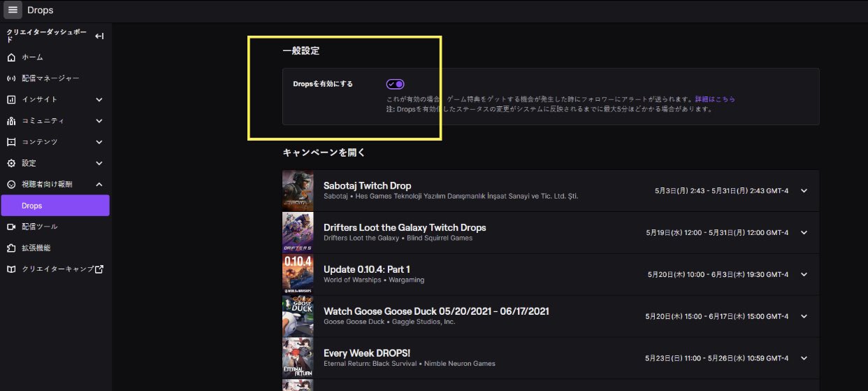Click the Eternal Return thumbnail
The width and height of the screenshot is (868, 391).
click(x=298, y=358)
